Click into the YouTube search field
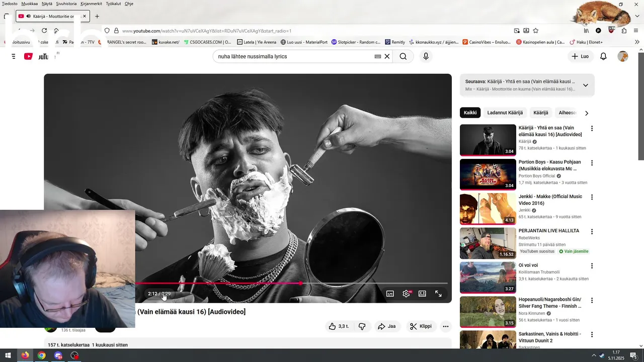Screen dimensions: 644x362 pyautogui.click(x=294, y=56)
